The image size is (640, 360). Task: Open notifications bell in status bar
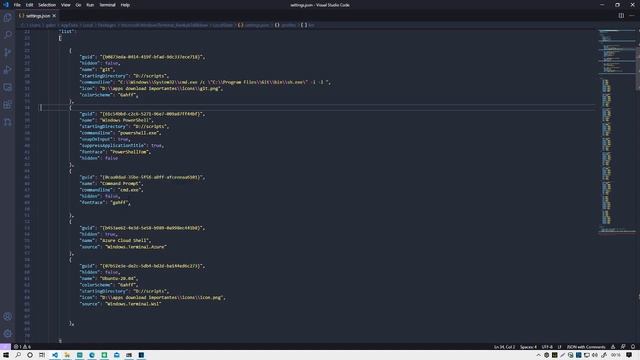coord(633,347)
